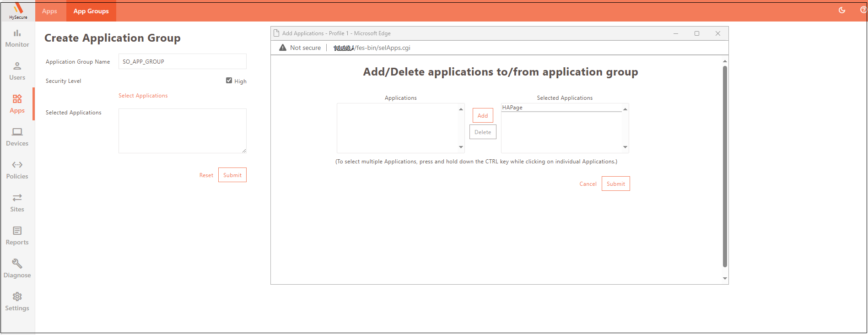
Task: Select HAPage in Selected Applications list
Action: [x=512, y=108]
